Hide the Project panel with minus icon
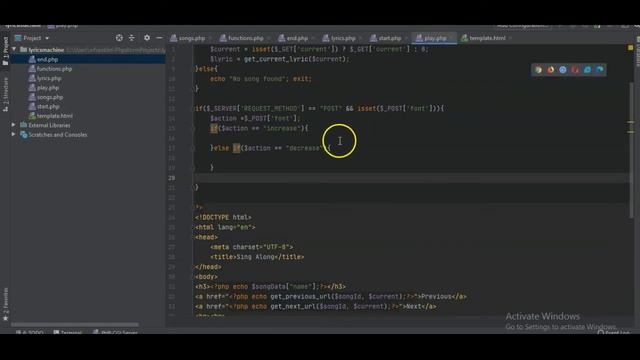 (159, 38)
